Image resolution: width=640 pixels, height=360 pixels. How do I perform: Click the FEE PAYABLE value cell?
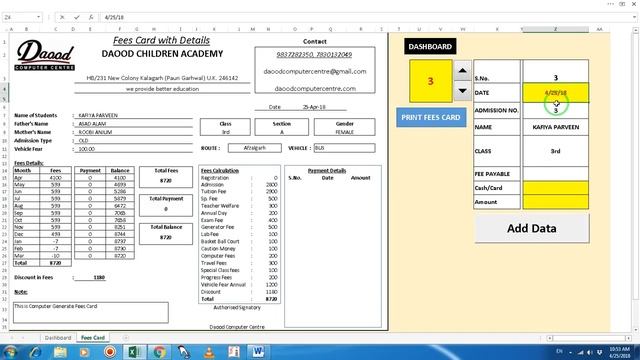(x=556, y=173)
